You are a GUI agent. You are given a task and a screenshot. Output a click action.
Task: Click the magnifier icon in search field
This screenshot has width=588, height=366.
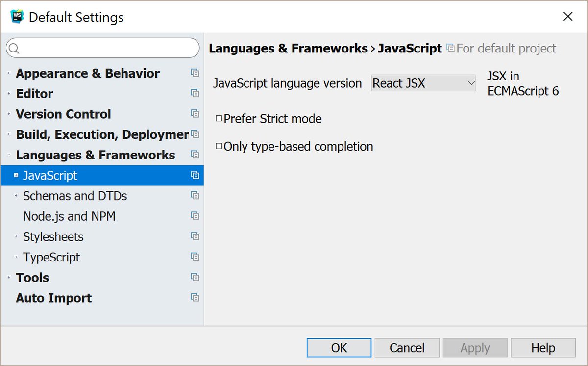pos(14,48)
